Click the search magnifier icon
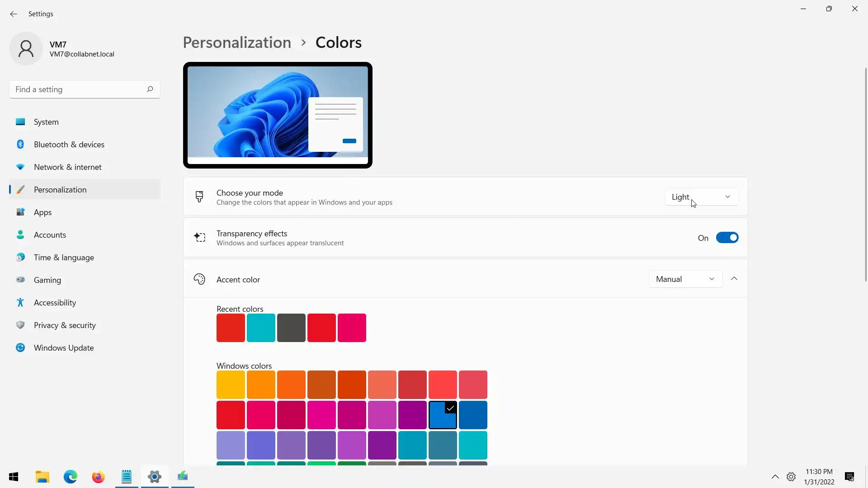868x488 pixels. pos(150,89)
